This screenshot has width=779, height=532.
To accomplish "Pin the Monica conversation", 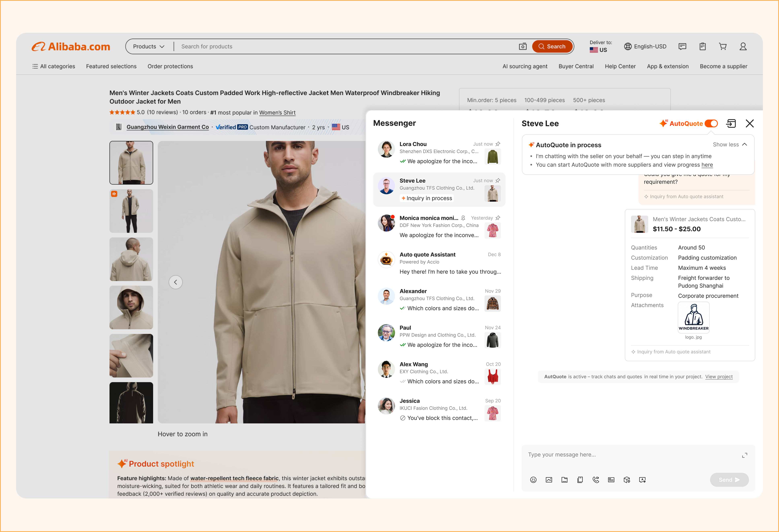I will point(498,218).
